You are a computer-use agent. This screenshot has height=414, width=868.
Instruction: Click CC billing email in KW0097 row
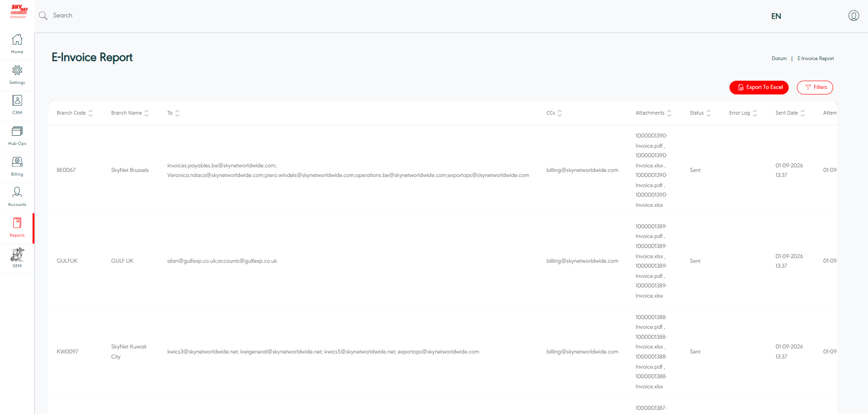[582, 352]
